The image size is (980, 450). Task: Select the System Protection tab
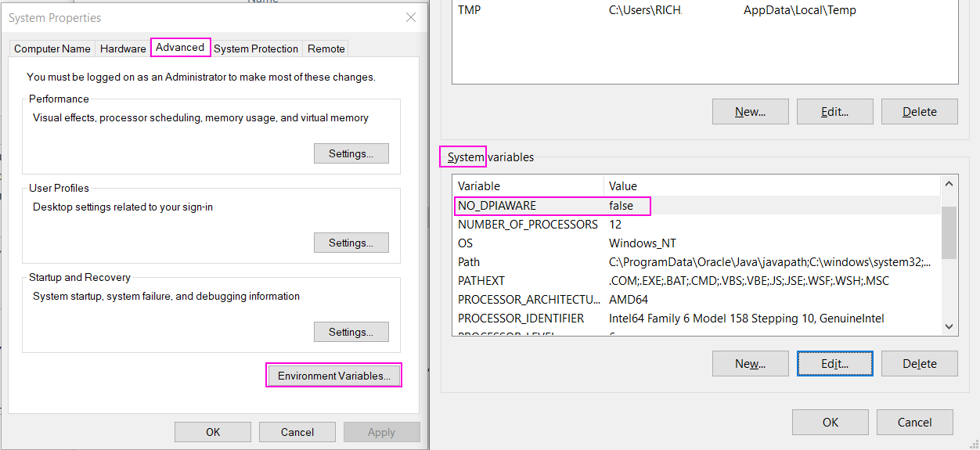pos(256,49)
